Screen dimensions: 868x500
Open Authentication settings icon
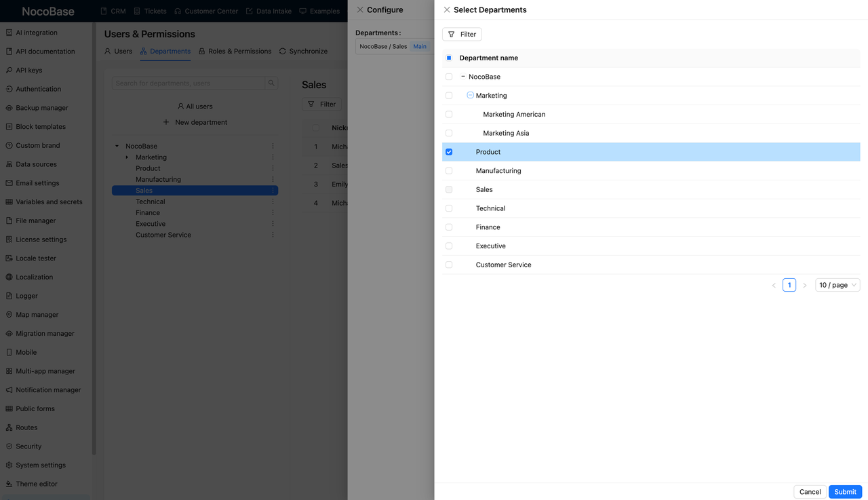9,89
